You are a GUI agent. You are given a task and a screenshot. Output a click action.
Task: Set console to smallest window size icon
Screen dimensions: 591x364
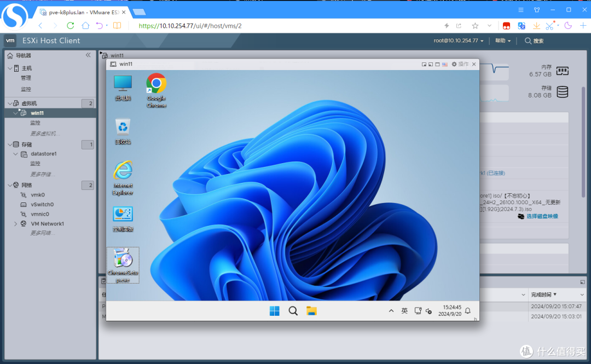pyautogui.click(x=424, y=65)
